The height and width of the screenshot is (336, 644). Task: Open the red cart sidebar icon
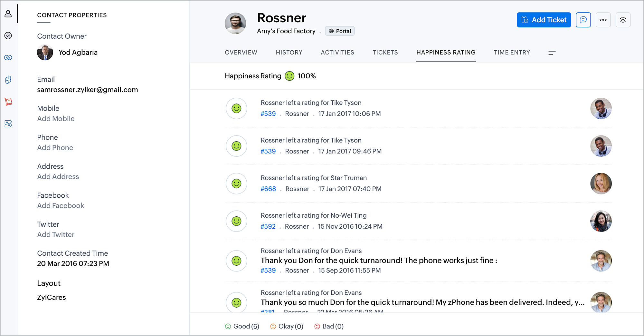click(8, 102)
